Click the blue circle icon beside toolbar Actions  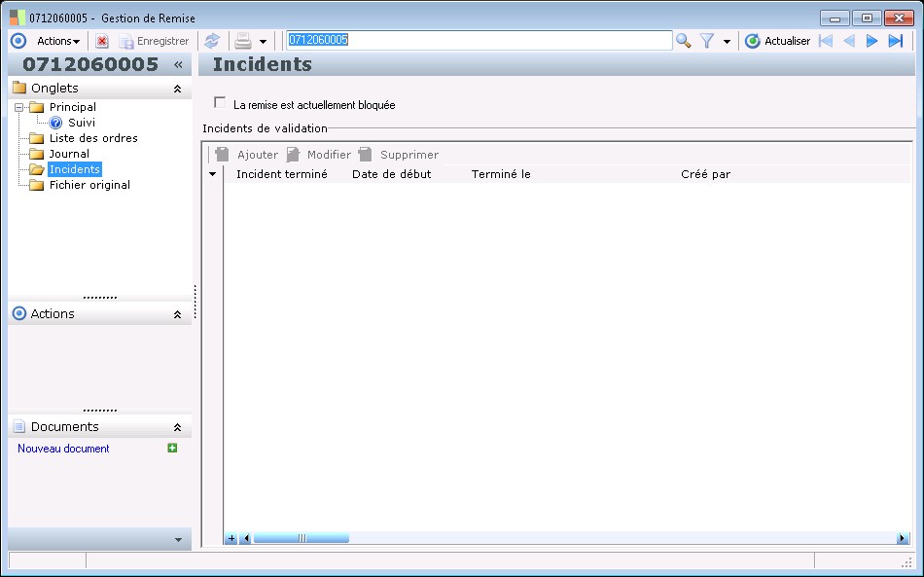coord(18,41)
